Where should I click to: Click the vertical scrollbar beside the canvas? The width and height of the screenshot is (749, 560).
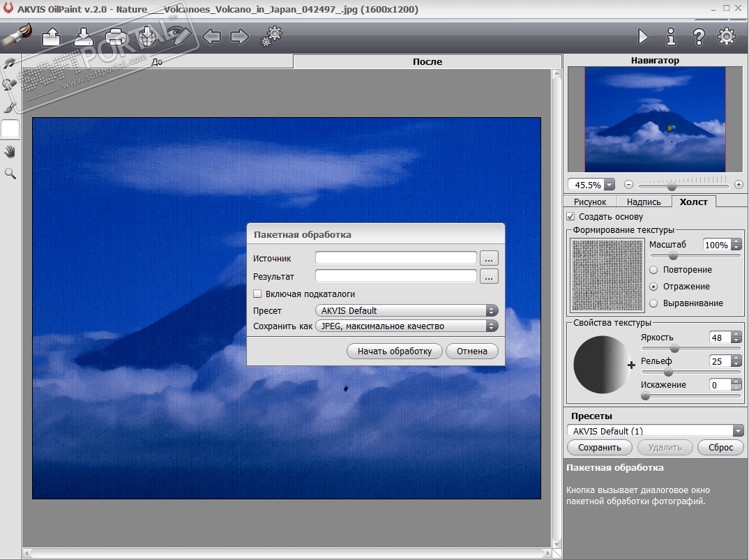pyautogui.click(x=557, y=309)
